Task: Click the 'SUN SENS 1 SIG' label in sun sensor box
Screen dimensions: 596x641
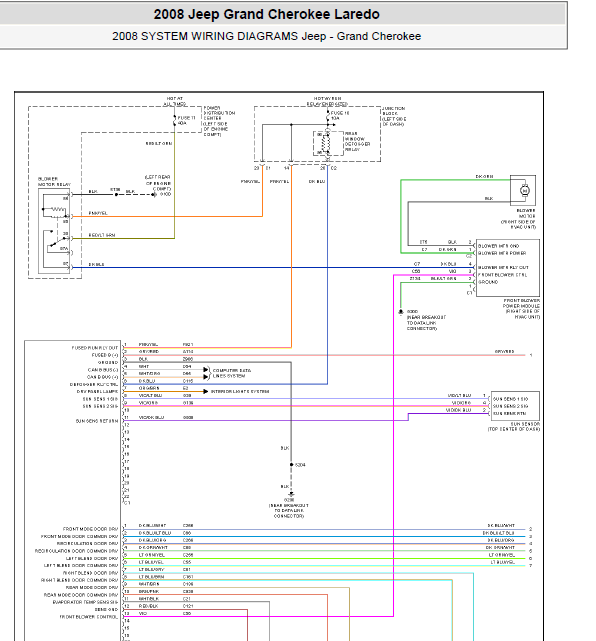Action: (510, 399)
